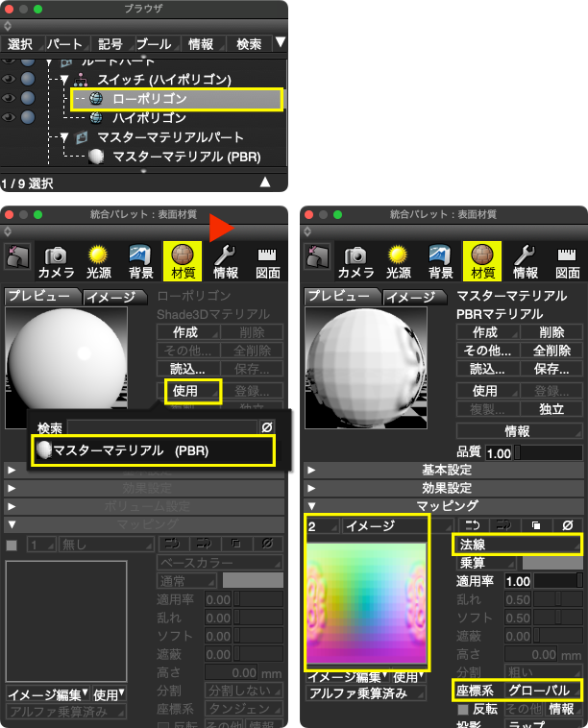Click the Independent button in right palette
588x728 pixels.
click(551, 409)
